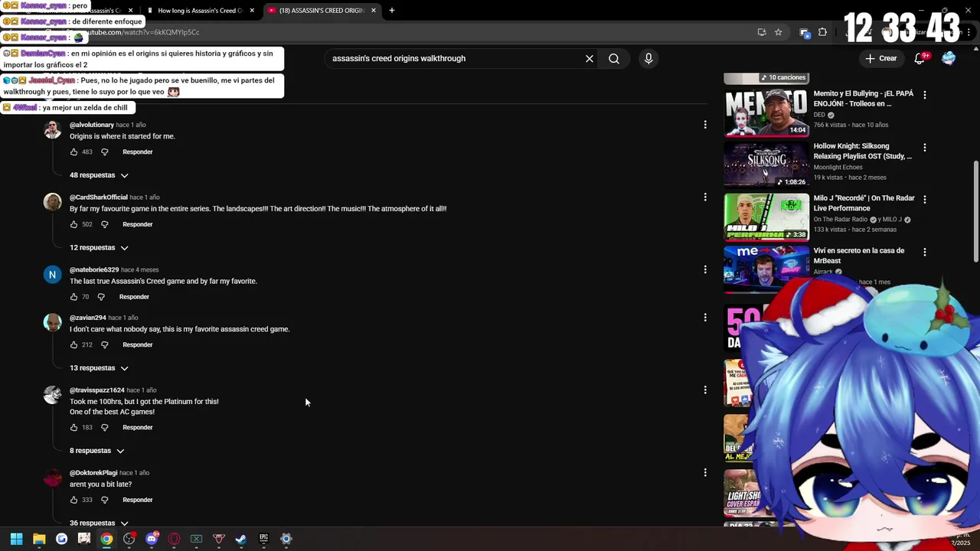
Task: Open options for Memito y El Bullying video
Action: pyautogui.click(x=925, y=96)
